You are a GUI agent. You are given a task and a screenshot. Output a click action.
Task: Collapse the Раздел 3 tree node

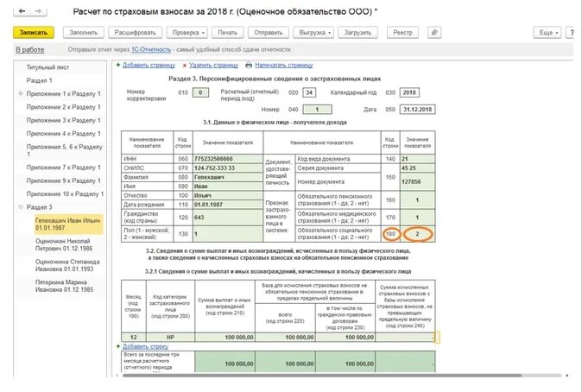[22, 207]
